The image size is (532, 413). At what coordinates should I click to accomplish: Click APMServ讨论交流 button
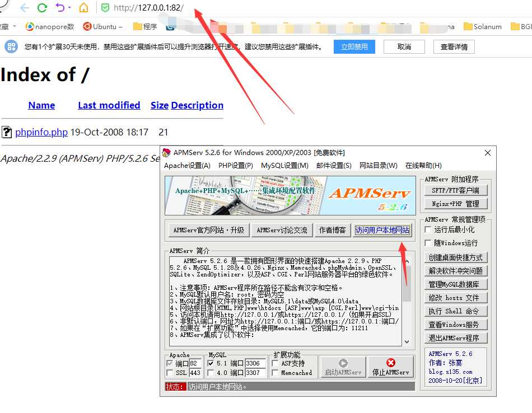coord(282,230)
